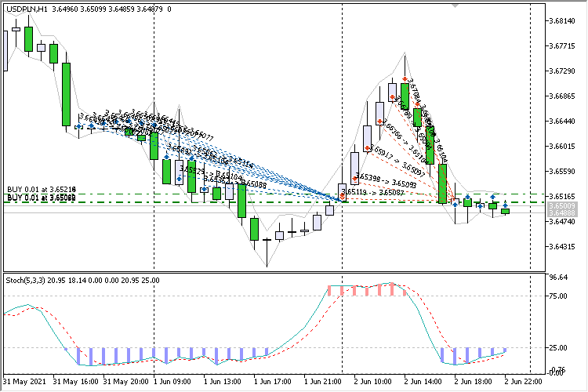Image resolution: width=588 pixels, height=392 pixels.
Task: Click the 3.64740 price on the scale
Action: 562,221
